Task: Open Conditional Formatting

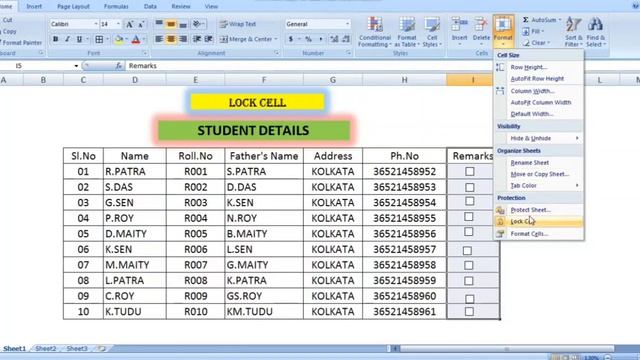Action: [375, 32]
